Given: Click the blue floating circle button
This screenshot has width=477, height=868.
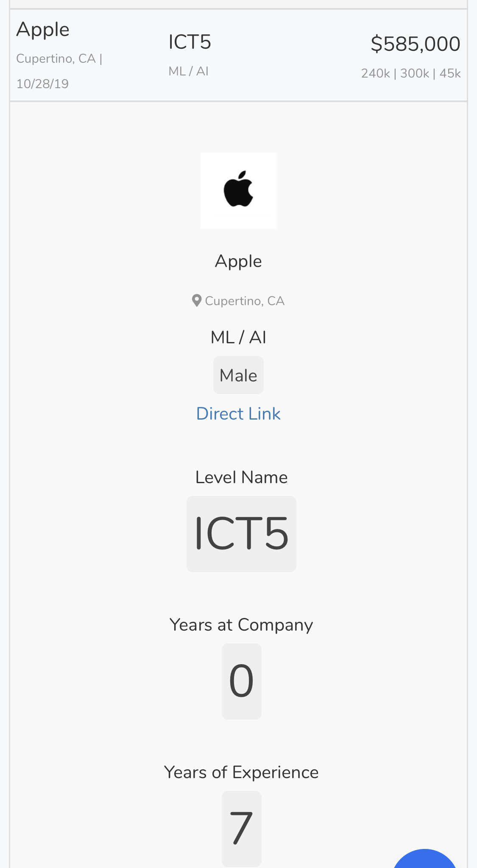Looking at the screenshot, I should tap(425, 859).
